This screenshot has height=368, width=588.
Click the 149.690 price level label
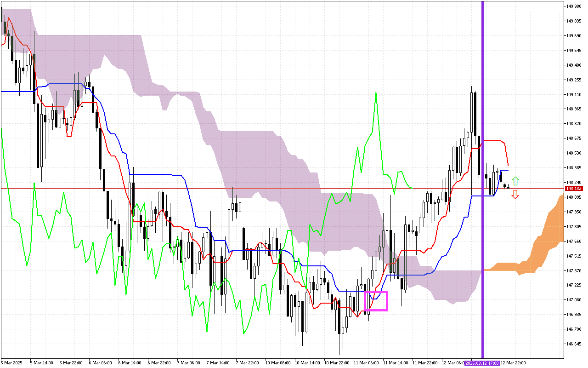coord(574,36)
